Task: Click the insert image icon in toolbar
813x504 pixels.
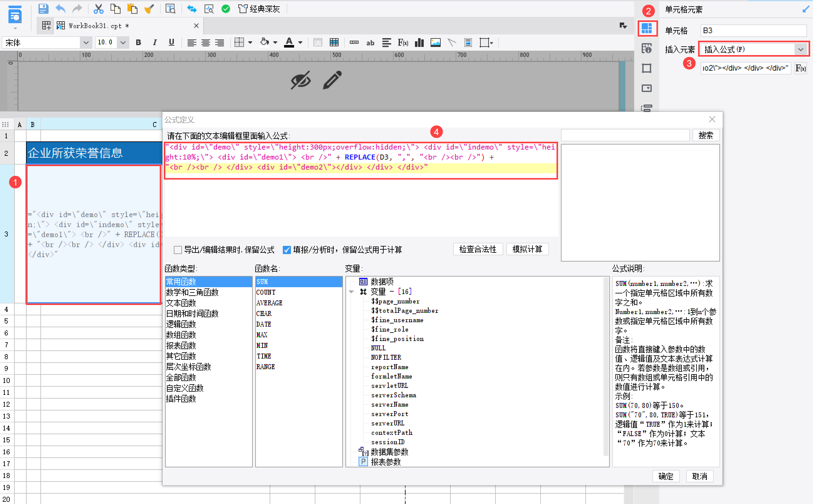Action: [435, 43]
